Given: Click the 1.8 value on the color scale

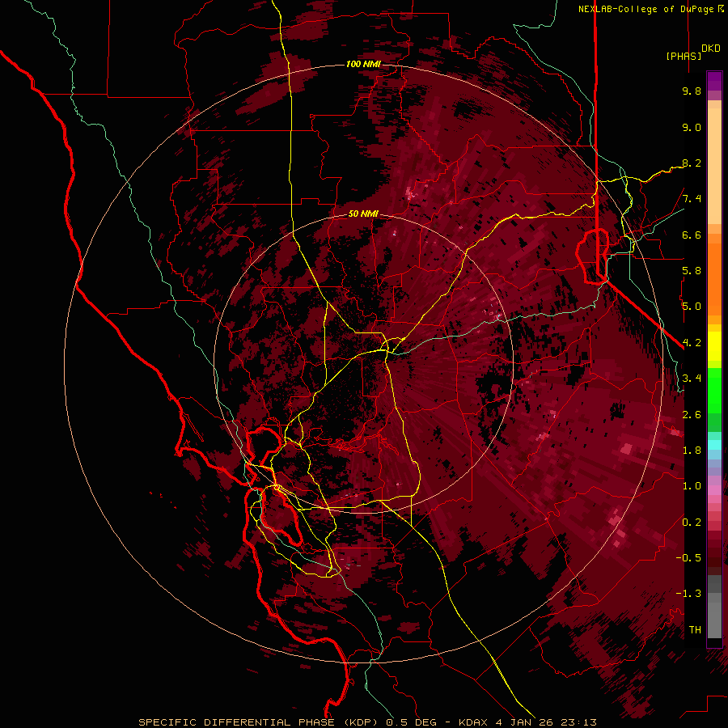Looking at the screenshot, I should coord(692,451).
